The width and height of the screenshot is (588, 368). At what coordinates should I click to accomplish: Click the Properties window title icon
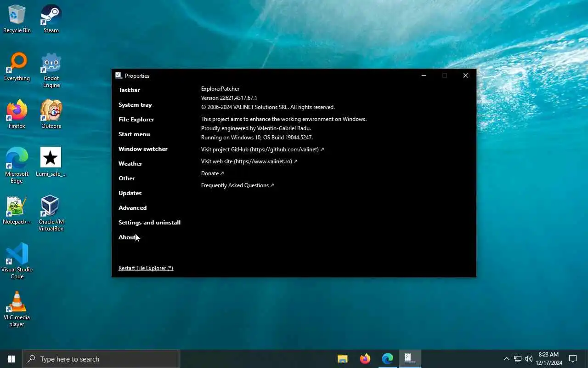119,75
